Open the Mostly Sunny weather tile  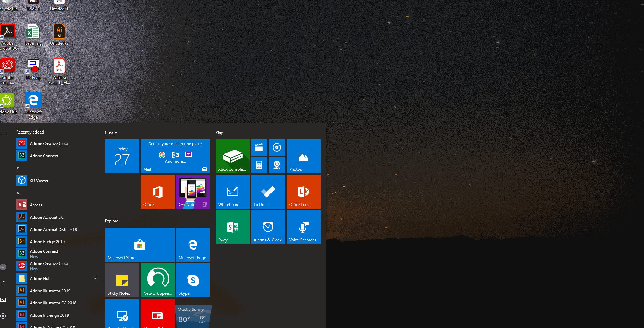(x=193, y=316)
